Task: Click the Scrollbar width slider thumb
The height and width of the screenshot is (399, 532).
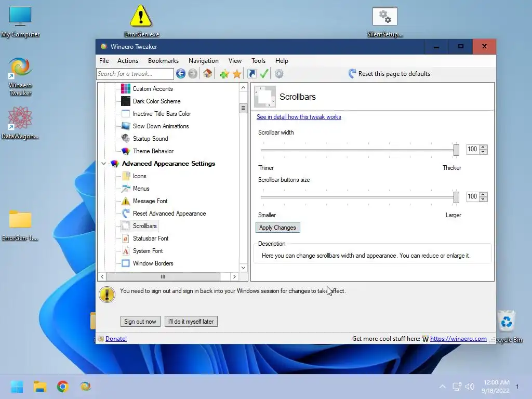Action: coord(456,150)
